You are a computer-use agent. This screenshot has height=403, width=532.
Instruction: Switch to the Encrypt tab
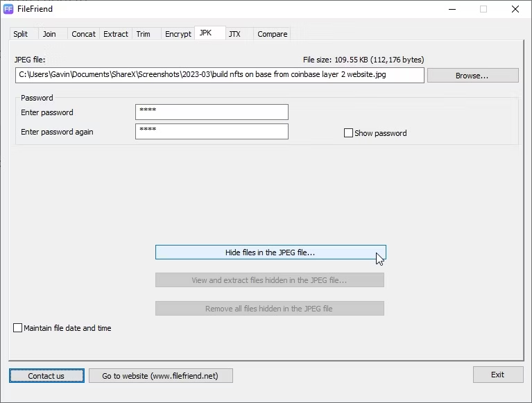(178, 34)
